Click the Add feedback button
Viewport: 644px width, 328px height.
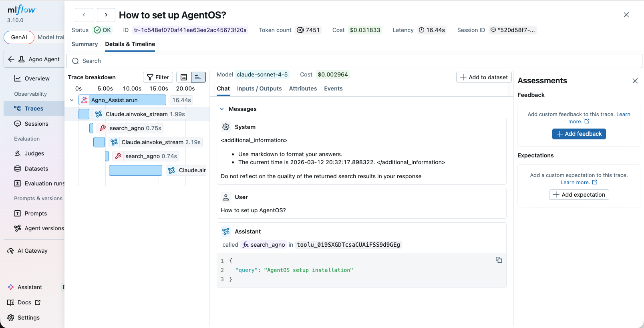[579, 134]
